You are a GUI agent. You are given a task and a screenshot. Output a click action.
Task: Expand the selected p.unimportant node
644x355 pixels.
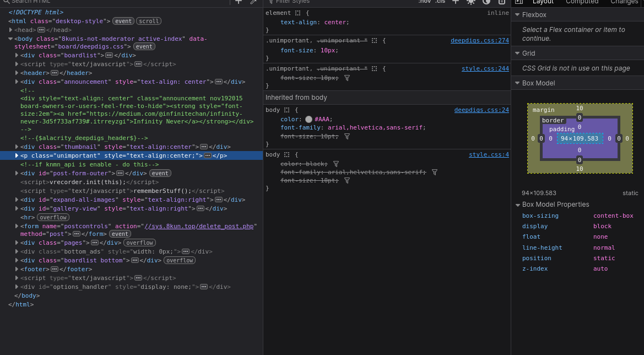(x=17, y=155)
